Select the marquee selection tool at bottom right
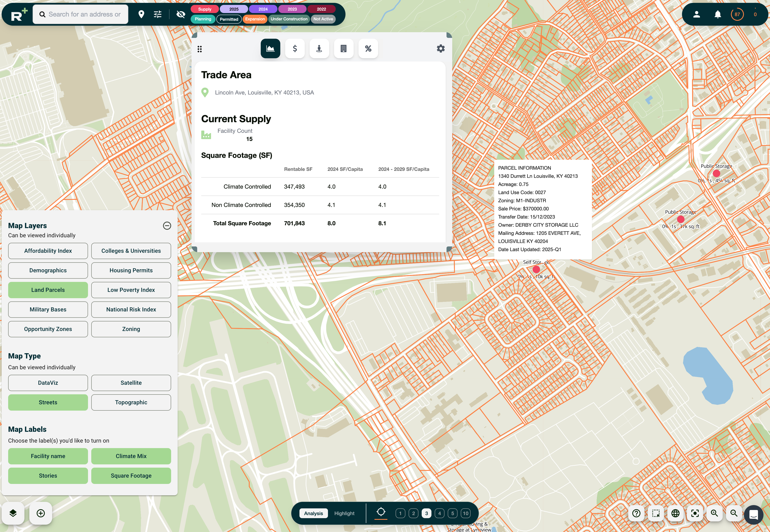The height and width of the screenshot is (532, 770). coord(656,513)
